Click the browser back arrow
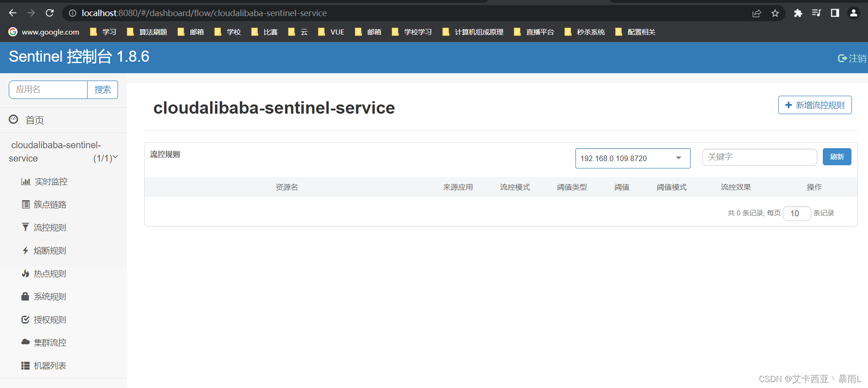This screenshot has width=868, height=388. [x=12, y=13]
